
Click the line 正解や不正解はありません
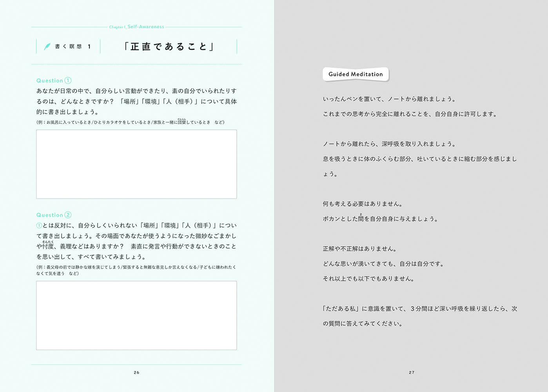(x=360, y=249)
